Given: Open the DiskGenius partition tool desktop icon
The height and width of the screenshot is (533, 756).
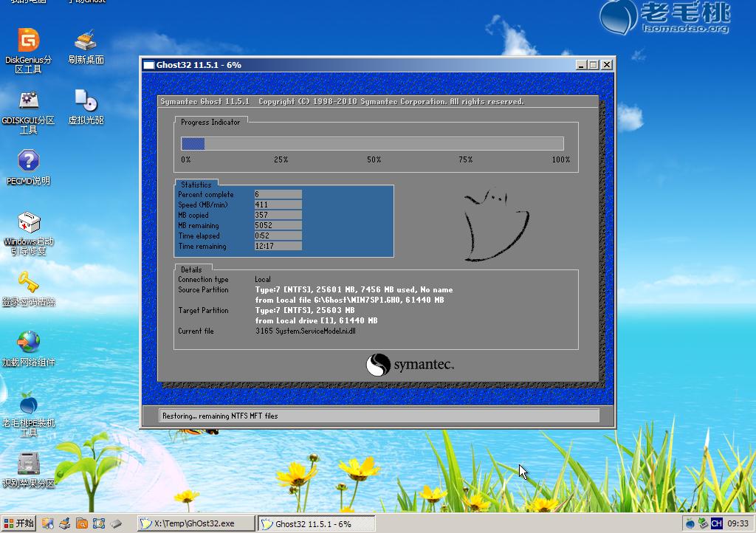Looking at the screenshot, I should click(x=28, y=41).
